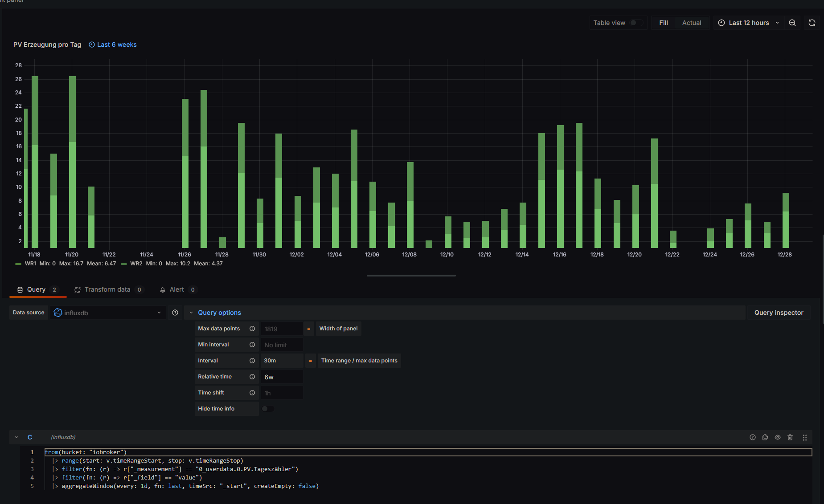The image size is (824, 504).
Task: Open query C help icon
Action: 753,437
